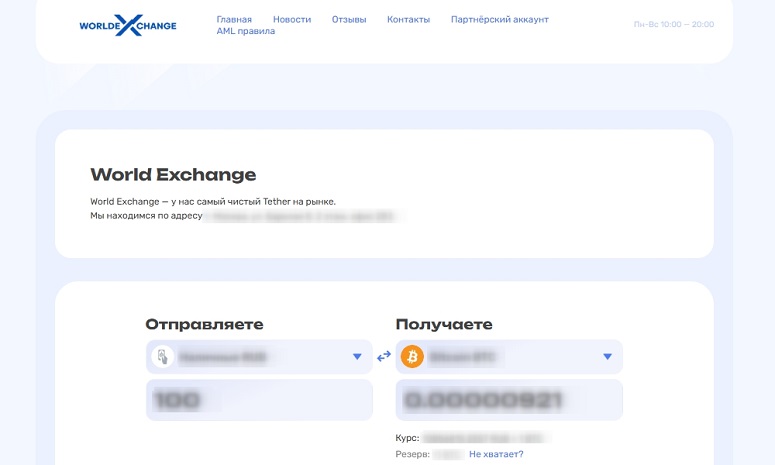Click the Получаете heading
Viewport: 775px width, 465px height.
(444, 324)
